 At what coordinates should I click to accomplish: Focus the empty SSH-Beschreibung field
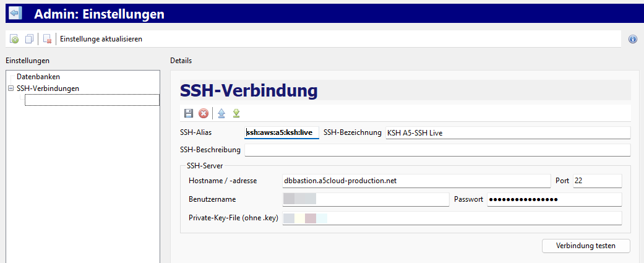[437, 150]
